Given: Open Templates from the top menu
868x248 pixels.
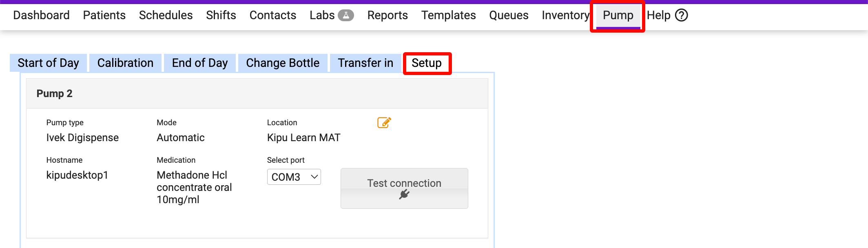Looking at the screenshot, I should [x=448, y=15].
